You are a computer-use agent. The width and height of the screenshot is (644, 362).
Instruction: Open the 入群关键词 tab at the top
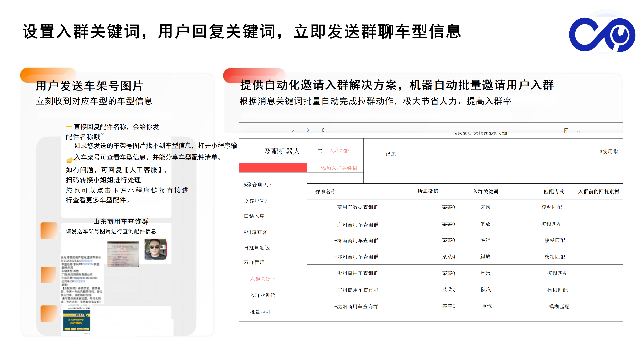341,151
